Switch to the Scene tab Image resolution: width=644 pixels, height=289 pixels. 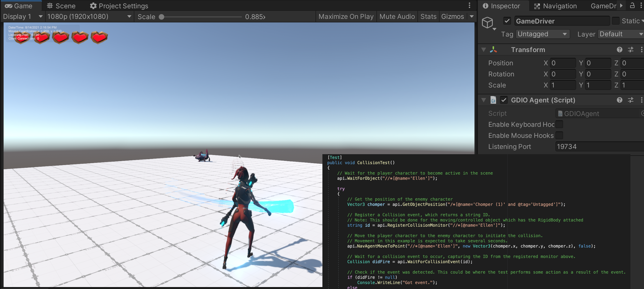pyautogui.click(x=61, y=6)
